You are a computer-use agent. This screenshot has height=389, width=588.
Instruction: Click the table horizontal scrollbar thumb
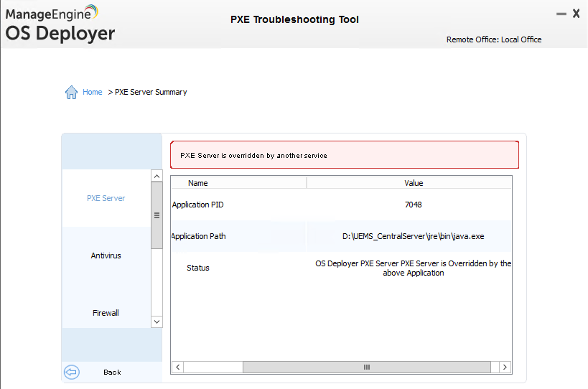pyautogui.click(x=367, y=367)
